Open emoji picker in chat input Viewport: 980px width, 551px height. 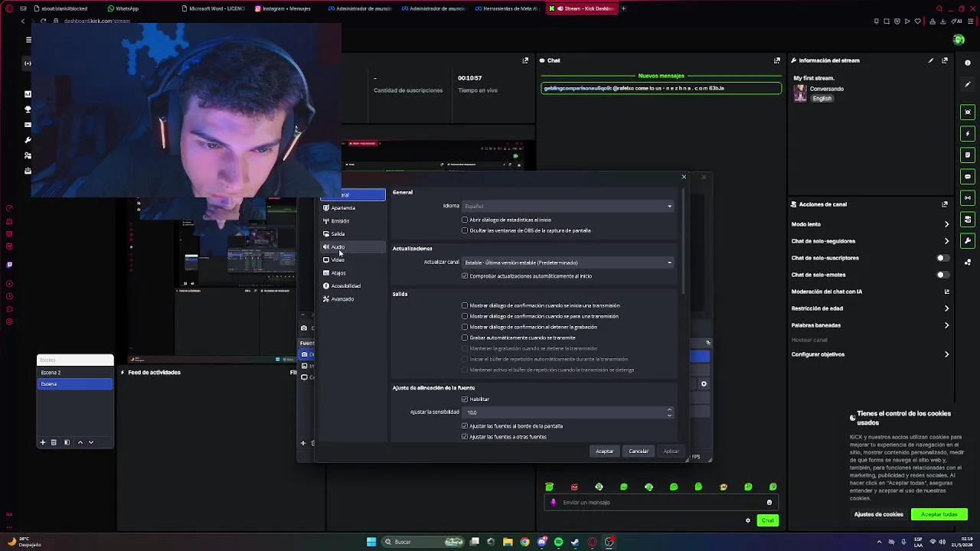(x=769, y=503)
